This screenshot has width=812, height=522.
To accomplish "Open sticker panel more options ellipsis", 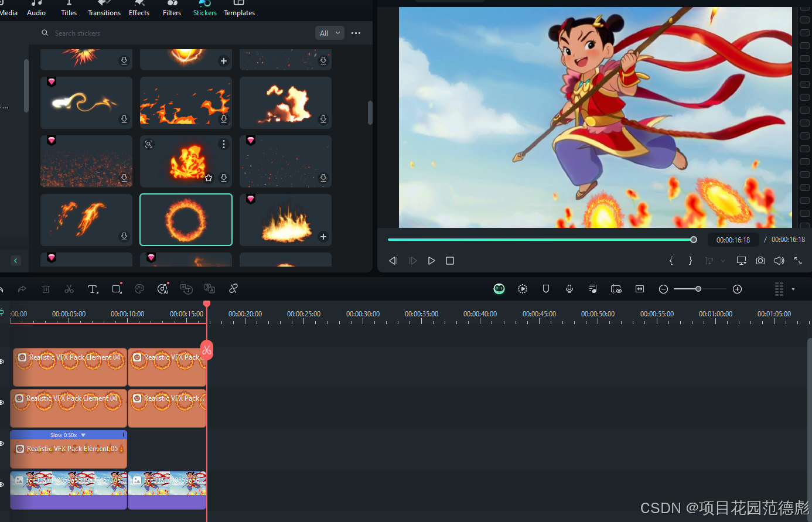I will (x=356, y=33).
